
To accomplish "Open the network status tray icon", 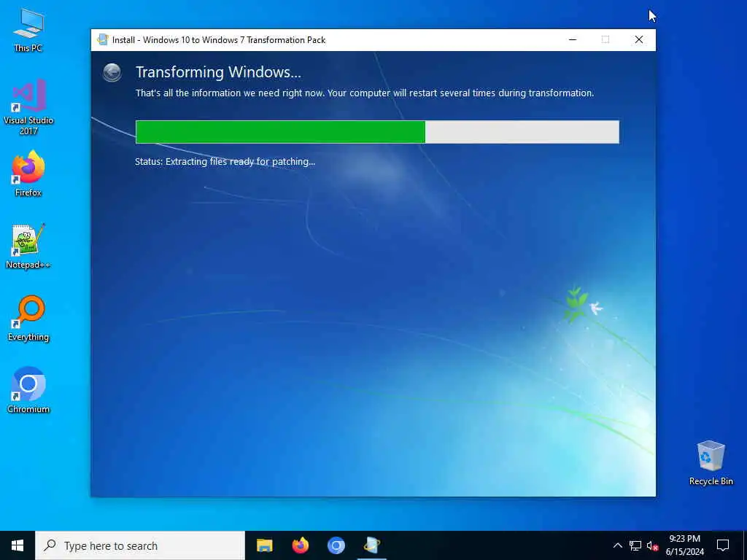I will (x=635, y=545).
